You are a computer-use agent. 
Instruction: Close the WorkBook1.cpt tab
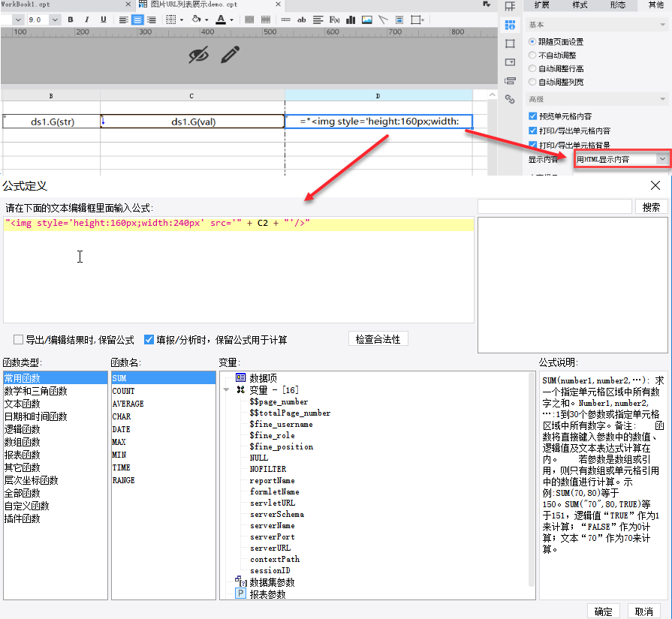point(128,5)
